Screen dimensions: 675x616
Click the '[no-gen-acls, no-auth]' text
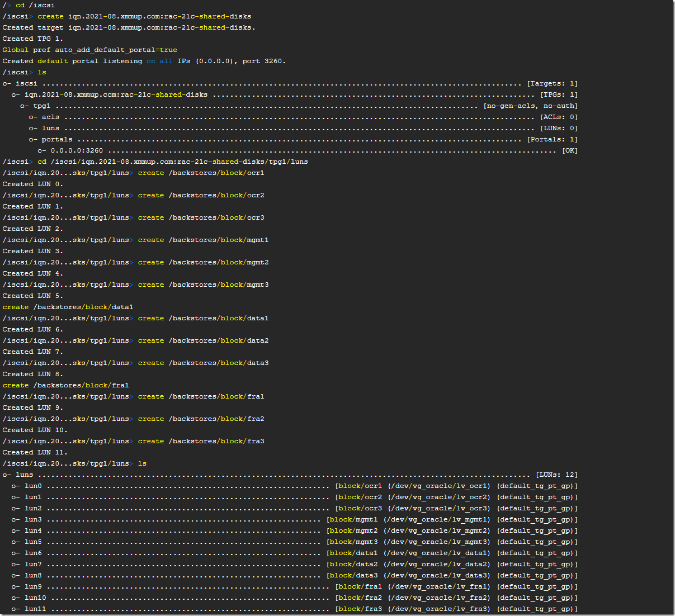pos(530,106)
